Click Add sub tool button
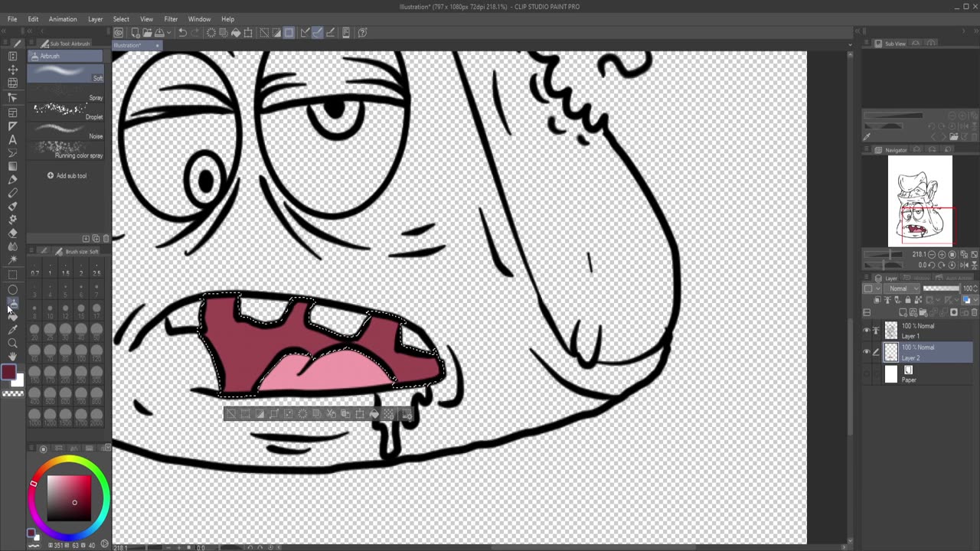 click(x=67, y=175)
